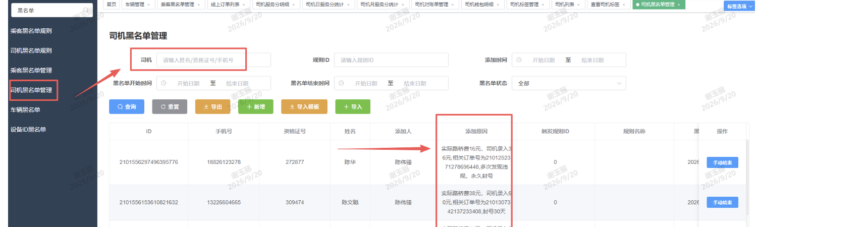Expand the 黑名单状态 select box
The image size is (868, 227).
(569, 83)
